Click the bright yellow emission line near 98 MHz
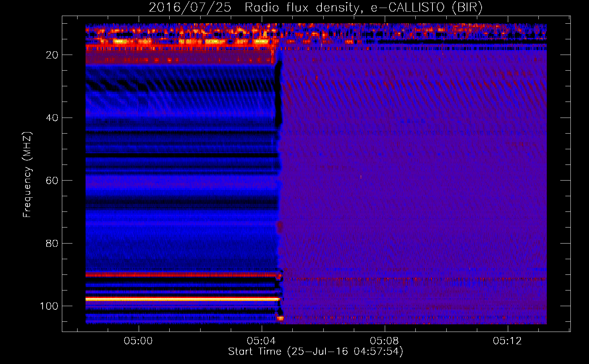The width and height of the screenshot is (589, 364). (183, 299)
